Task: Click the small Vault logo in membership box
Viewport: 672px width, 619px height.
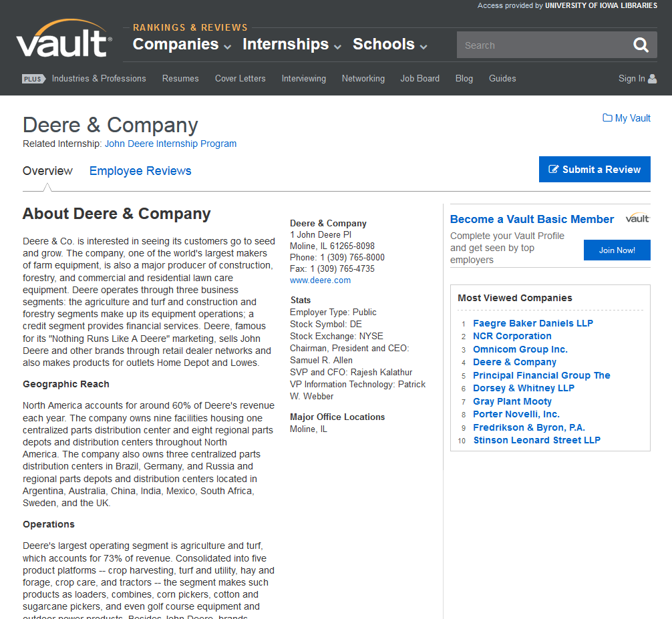Action: (637, 218)
